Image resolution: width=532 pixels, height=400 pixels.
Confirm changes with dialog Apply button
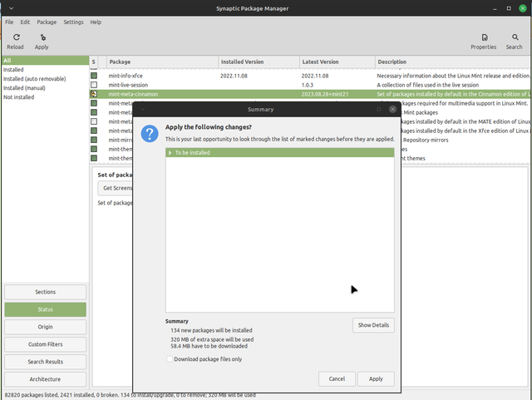click(376, 378)
